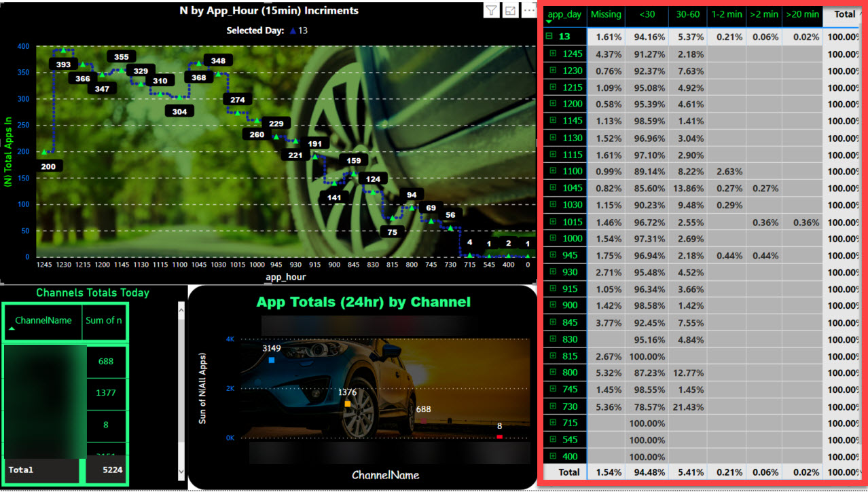Select the 1377 cell in Channels table
The image size is (868, 492).
[106, 393]
